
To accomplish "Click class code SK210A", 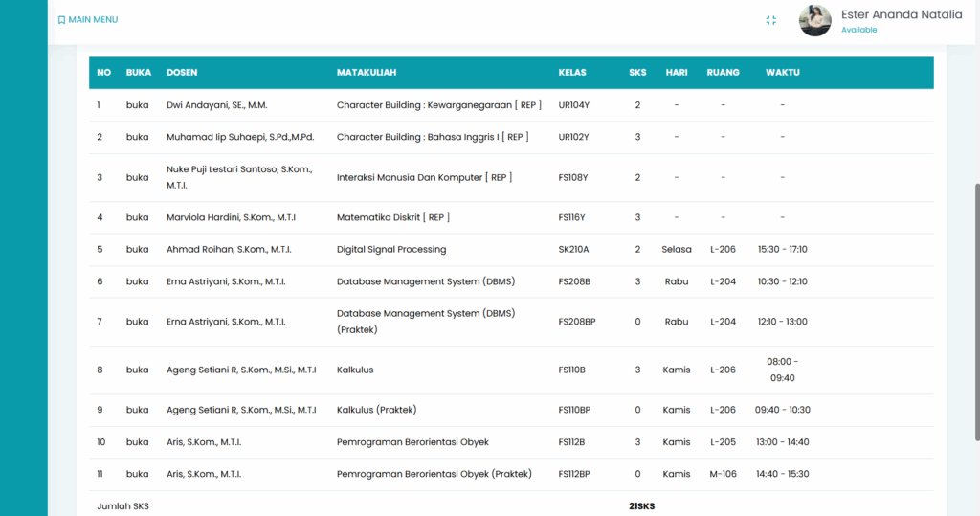I will click(574, 250).
